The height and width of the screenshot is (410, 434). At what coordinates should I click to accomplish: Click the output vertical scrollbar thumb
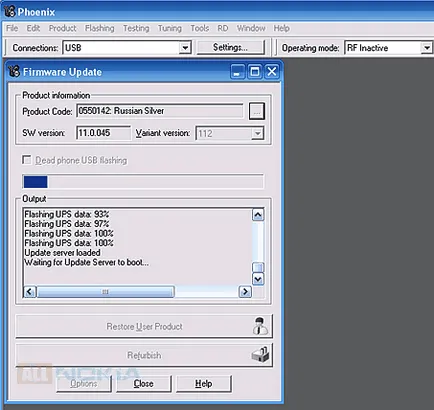258,267
